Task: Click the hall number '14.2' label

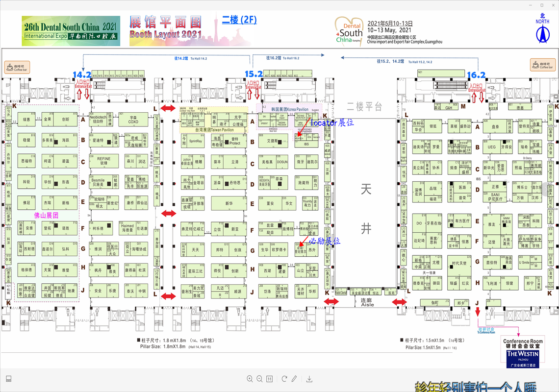Action: 82,75
